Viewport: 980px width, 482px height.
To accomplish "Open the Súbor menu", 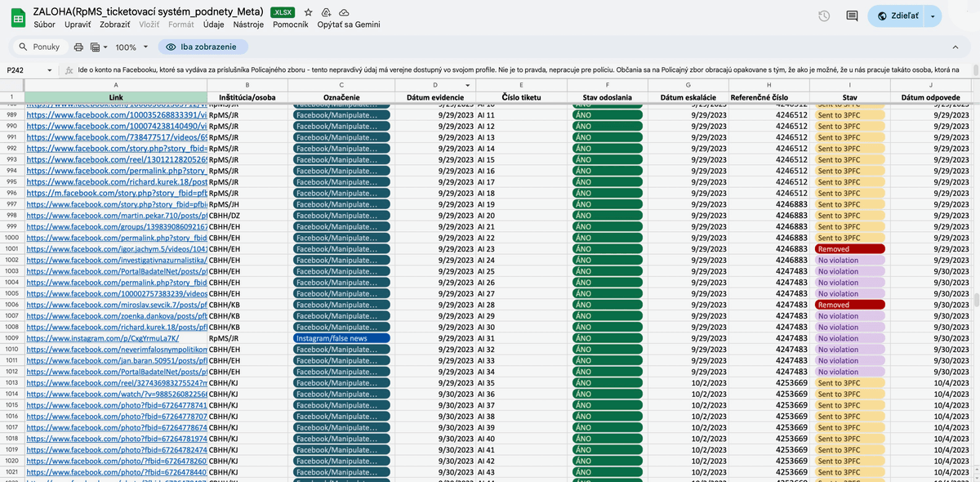I will coord(45,25).
